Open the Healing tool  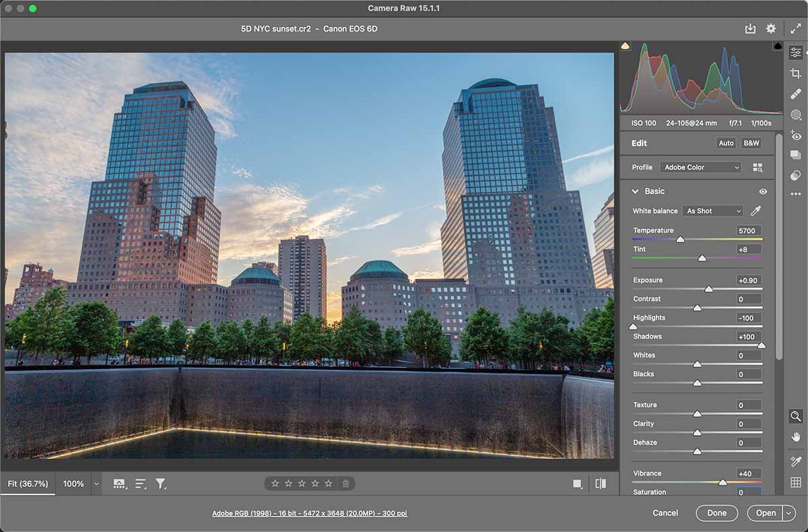(x=795, y=94)
